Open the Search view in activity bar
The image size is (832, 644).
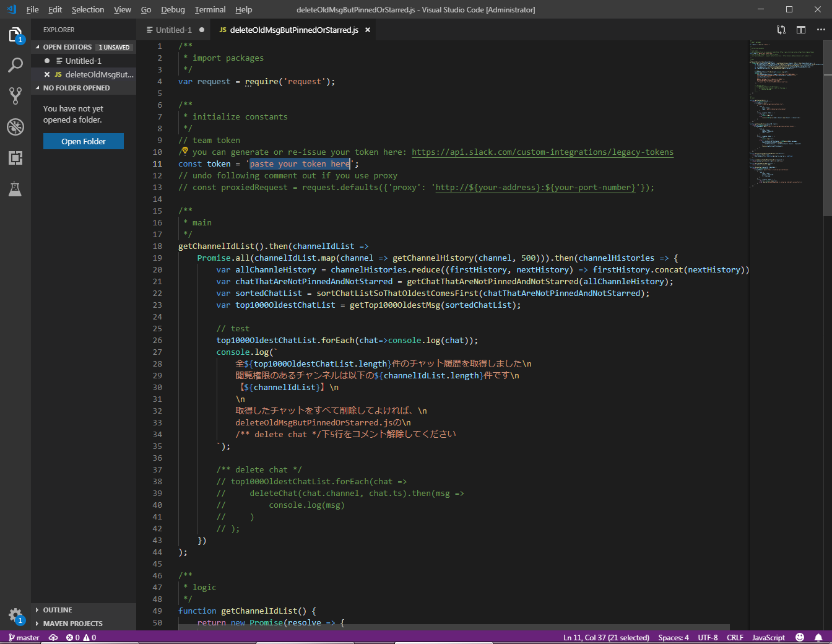click(15, 65)
